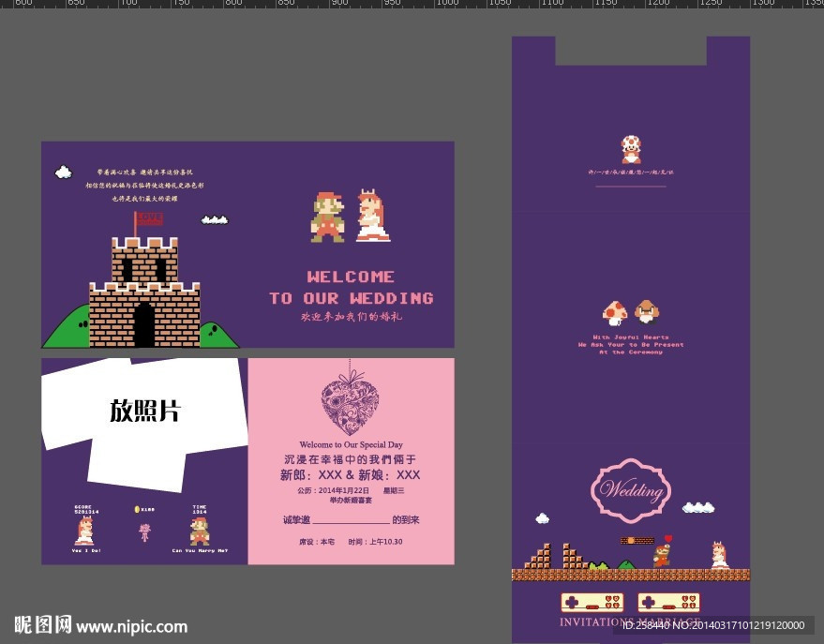Select 'Welcome to Our Special Day' text
The width and height of the screenshot is (824, 644).
(351, 444)
